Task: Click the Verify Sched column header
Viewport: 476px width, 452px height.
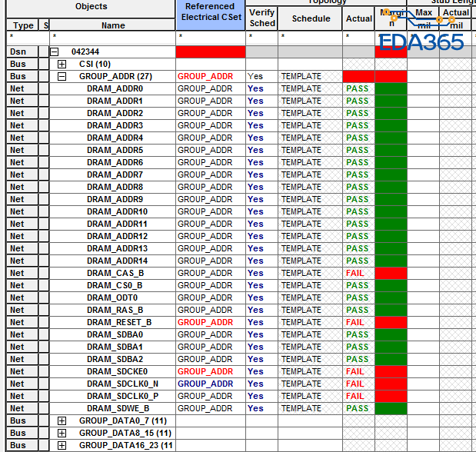Action: coord(261,18)
